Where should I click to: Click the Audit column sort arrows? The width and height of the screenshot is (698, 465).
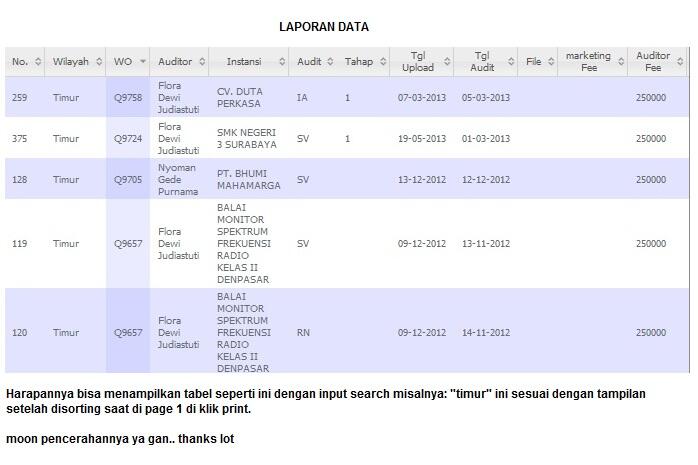[330, 62]
